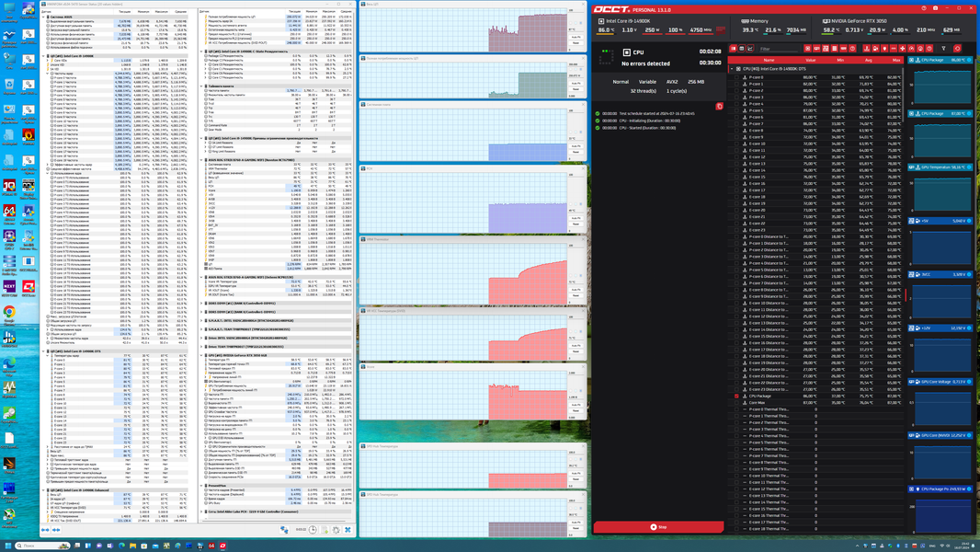Sort OCCT table by Min column header
Viewport: 980px width, 552px height.
[840, 60]
